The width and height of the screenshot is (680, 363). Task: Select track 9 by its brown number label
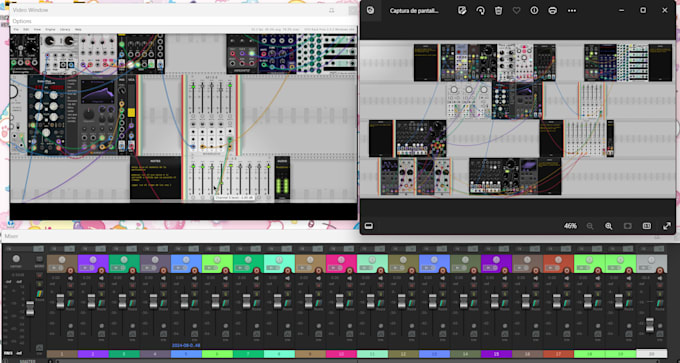pos(311,354)
